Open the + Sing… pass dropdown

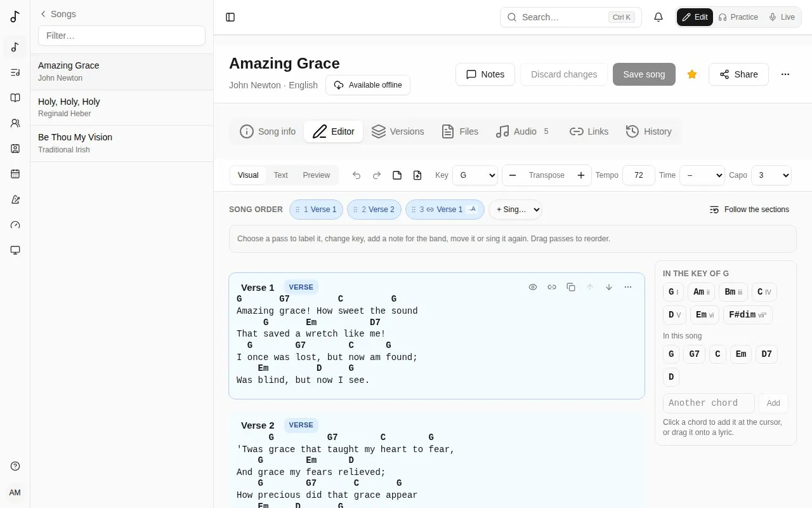tap(515, 210)
